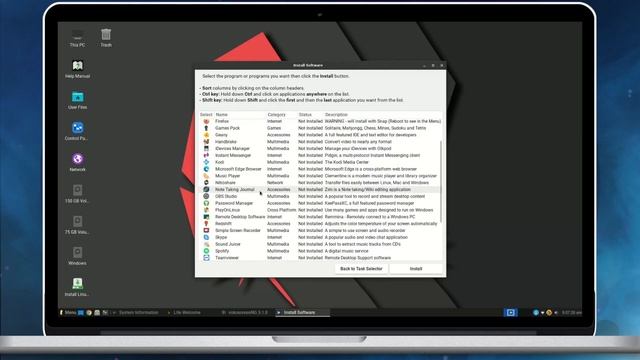Select the Microsoft Edge Browser icon
The width and height of the screenshot is (640, 360).
[206, 169]
